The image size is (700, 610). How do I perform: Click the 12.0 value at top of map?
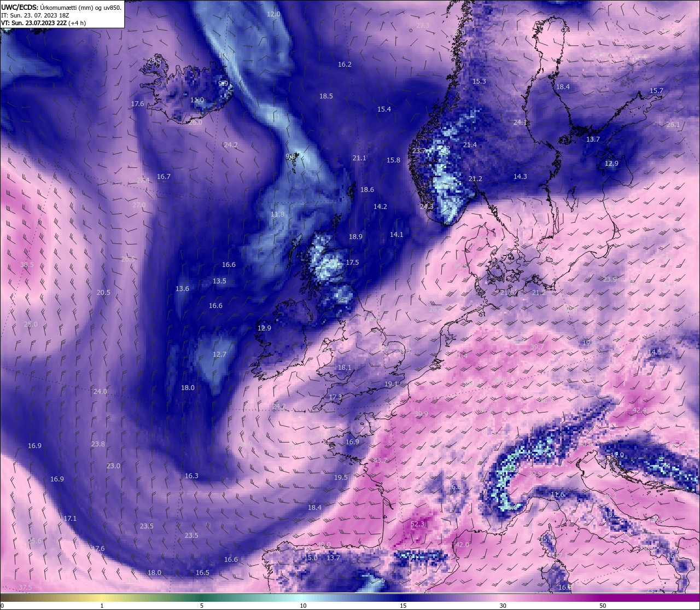pyautogui.click(x=273, y=14)
